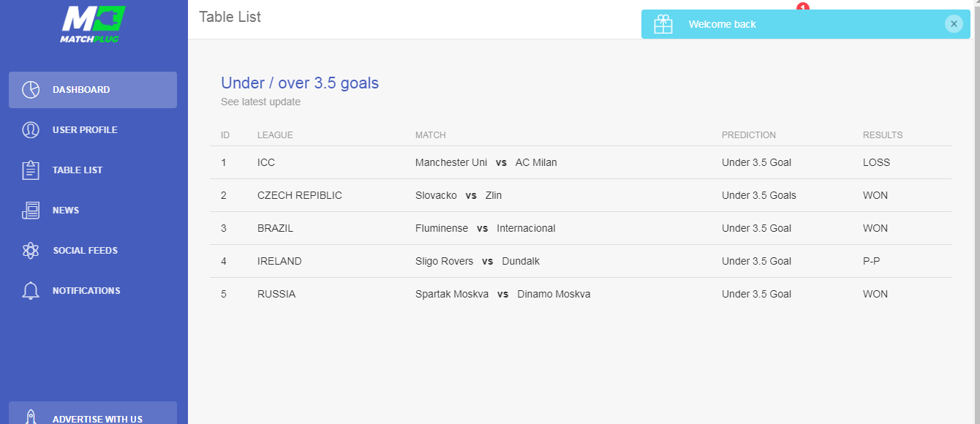Select the Sligo Rovers vs Dundalk row
Viewport: 980px width, 424px height.
point(581,261)
